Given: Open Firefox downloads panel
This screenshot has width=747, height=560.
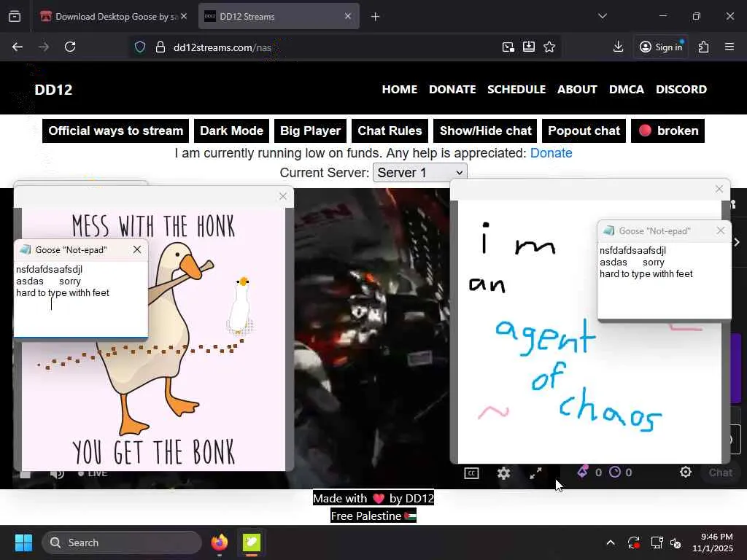Looking at the screenshot, I should tap(618, 47).
